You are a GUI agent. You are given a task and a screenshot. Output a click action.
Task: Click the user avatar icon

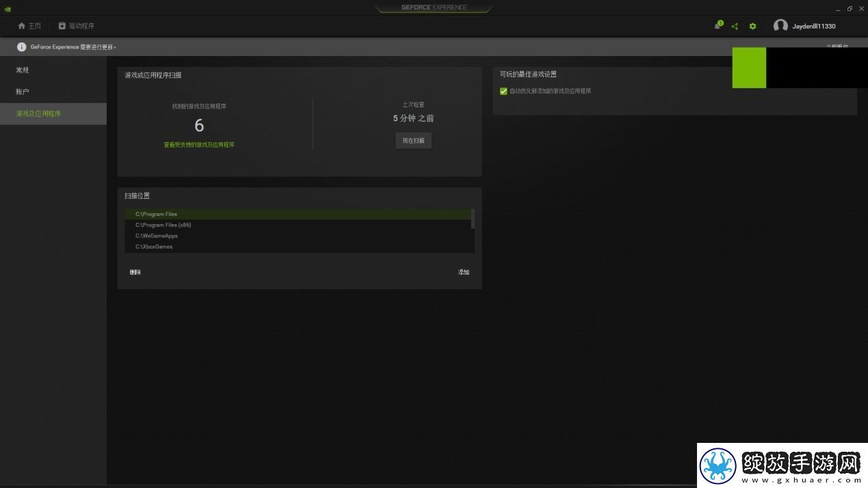pyautogui.click(x=780, y=26)
